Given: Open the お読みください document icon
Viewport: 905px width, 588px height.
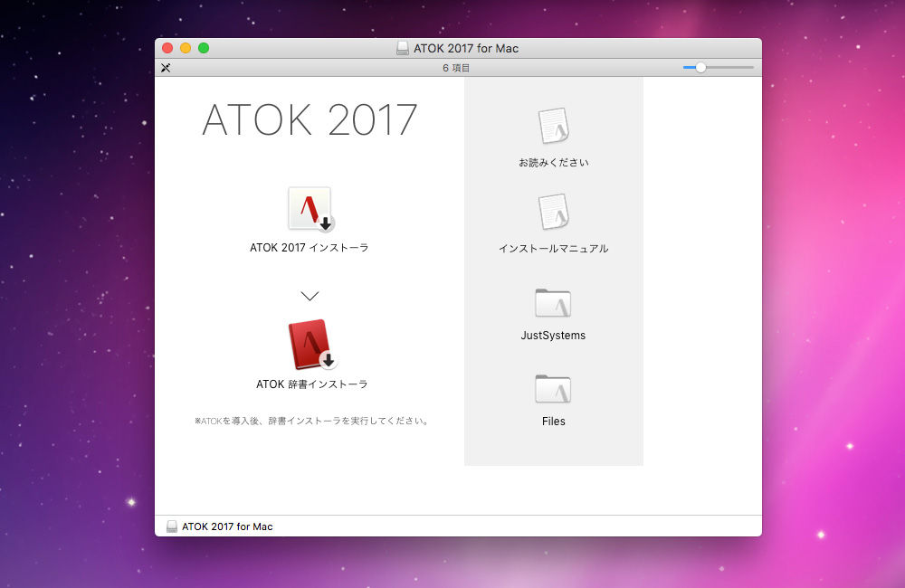Looking at the screenshot, I should pyautogui.click(x=554, y=125).
